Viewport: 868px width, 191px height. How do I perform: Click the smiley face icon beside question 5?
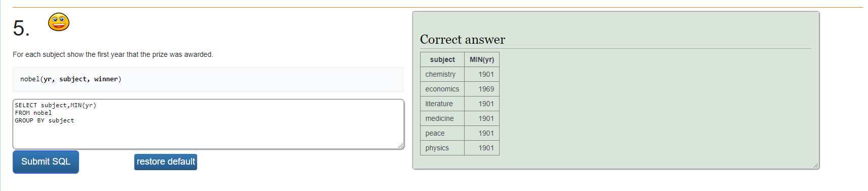click(59, 22)
